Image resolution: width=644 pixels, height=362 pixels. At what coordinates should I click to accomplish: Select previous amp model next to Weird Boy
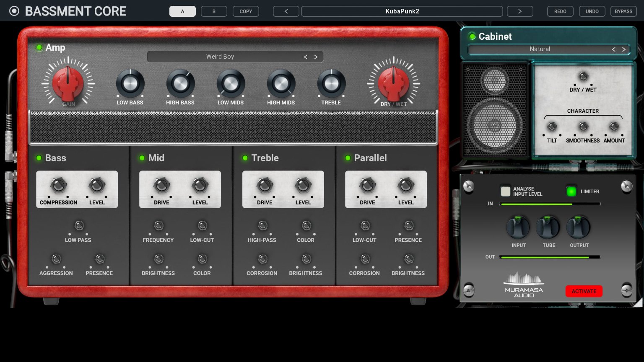point(306,57)
